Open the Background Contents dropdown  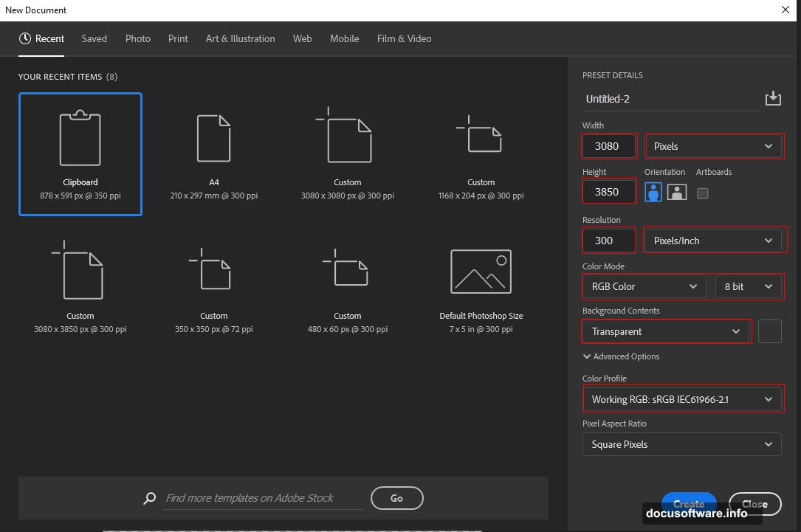(x=665, y=331)
